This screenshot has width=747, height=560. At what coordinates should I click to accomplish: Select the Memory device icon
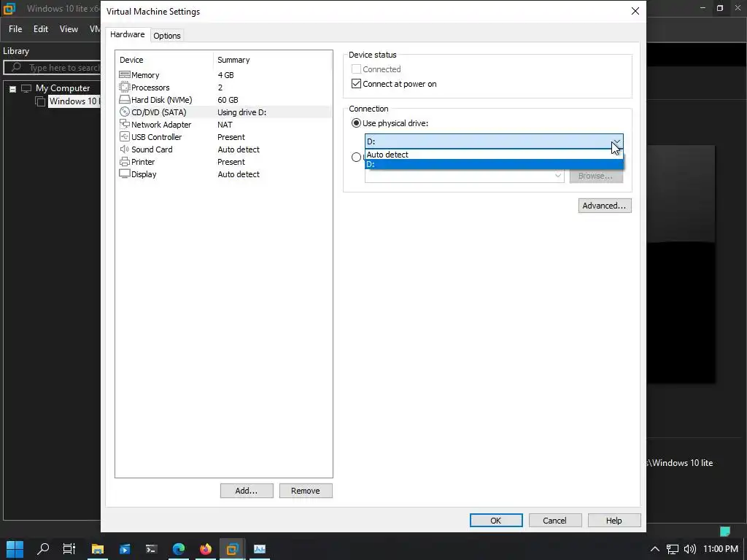point(124,75)
